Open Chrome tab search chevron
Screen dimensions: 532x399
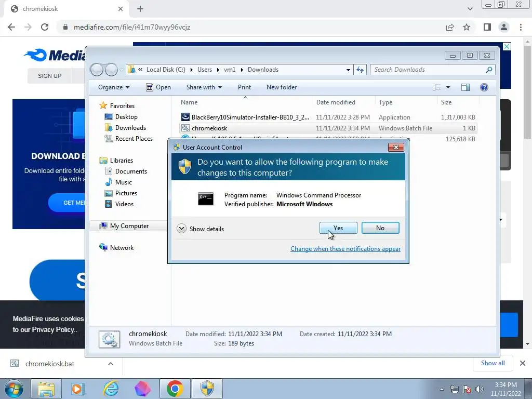[470, 9]
